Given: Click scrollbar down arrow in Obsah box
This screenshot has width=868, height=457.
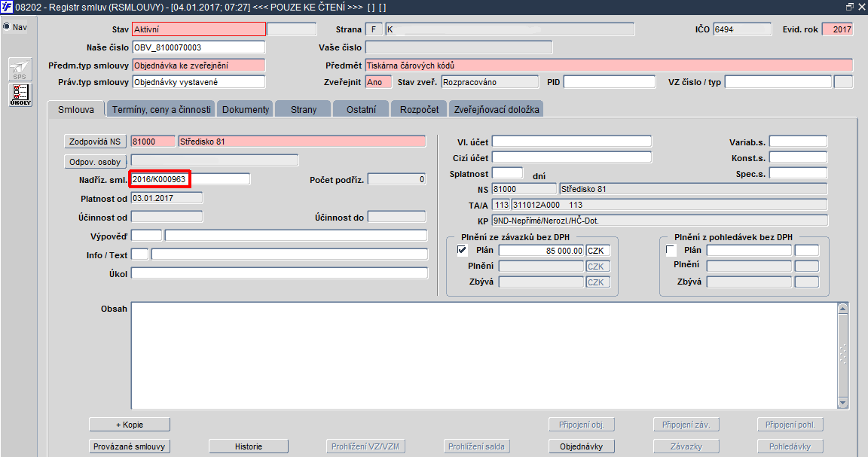Looking at the screenshot, I should 843,404.
